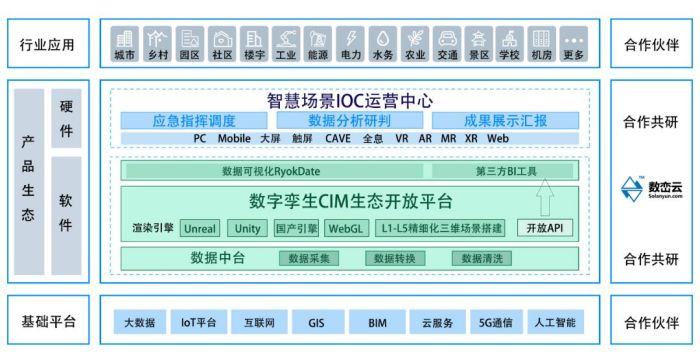Open the 更多 more dots icon
700x363 pixels.
574,44
